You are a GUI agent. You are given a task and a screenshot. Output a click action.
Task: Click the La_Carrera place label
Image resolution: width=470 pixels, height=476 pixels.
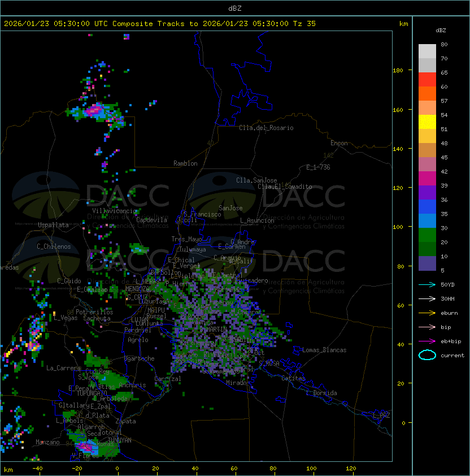pos(63,368)
